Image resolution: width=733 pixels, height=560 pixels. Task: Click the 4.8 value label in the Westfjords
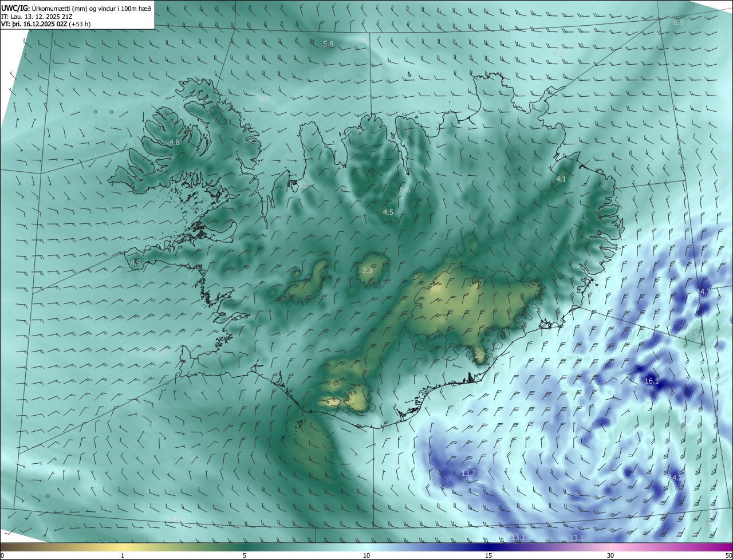pyautogui.click(x=175, y=142)
